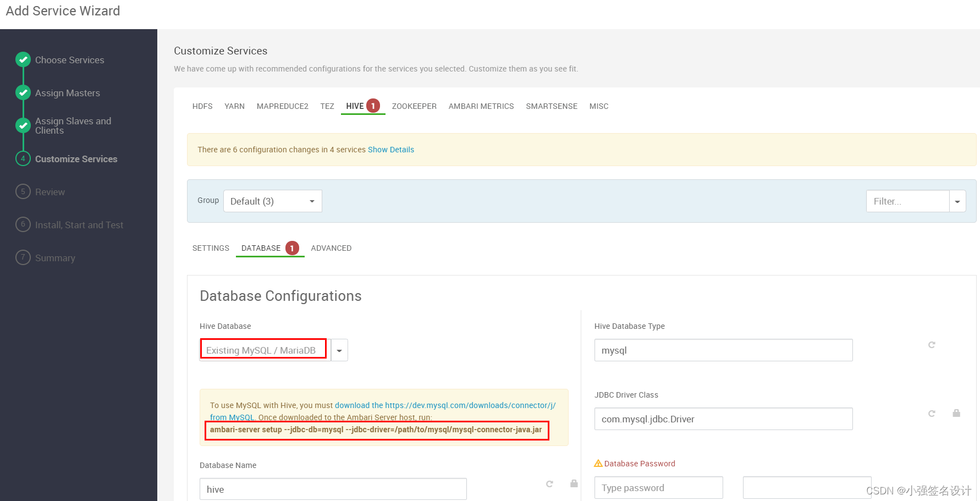Click the Database Name field containing hive
The height and width of the screenshot is (501, 980).
coord(333,489)
